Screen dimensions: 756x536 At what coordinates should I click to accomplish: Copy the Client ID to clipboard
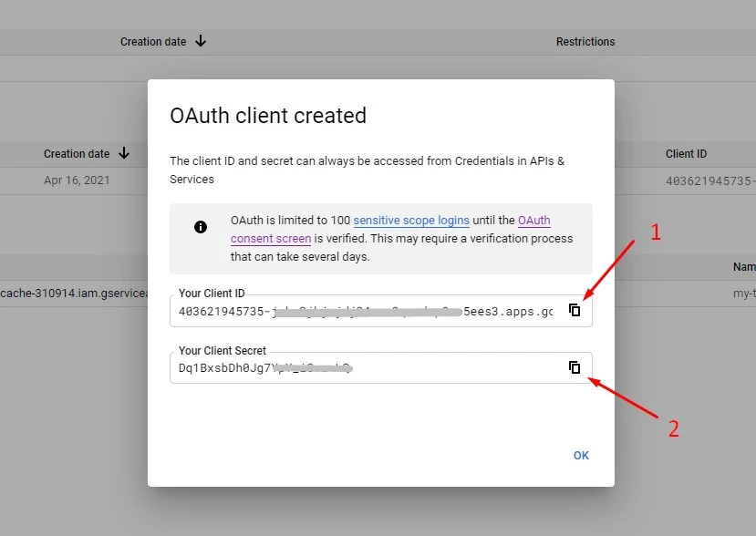(575, 310)
